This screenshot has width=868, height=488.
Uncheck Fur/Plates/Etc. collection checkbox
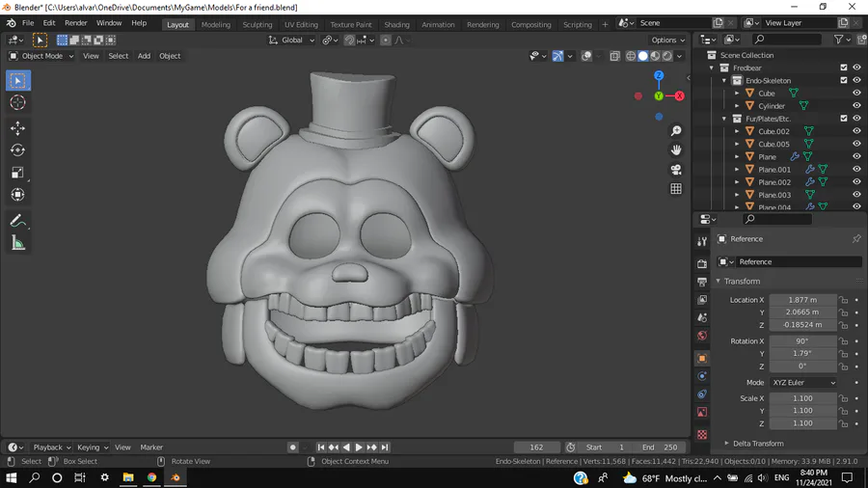844,119
